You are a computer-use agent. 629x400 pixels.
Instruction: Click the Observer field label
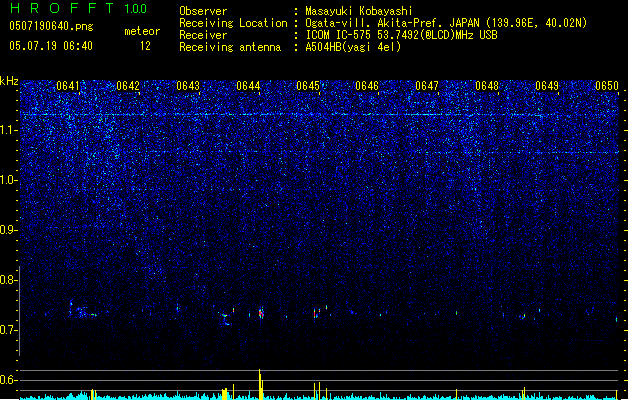[x=203, y=11]
